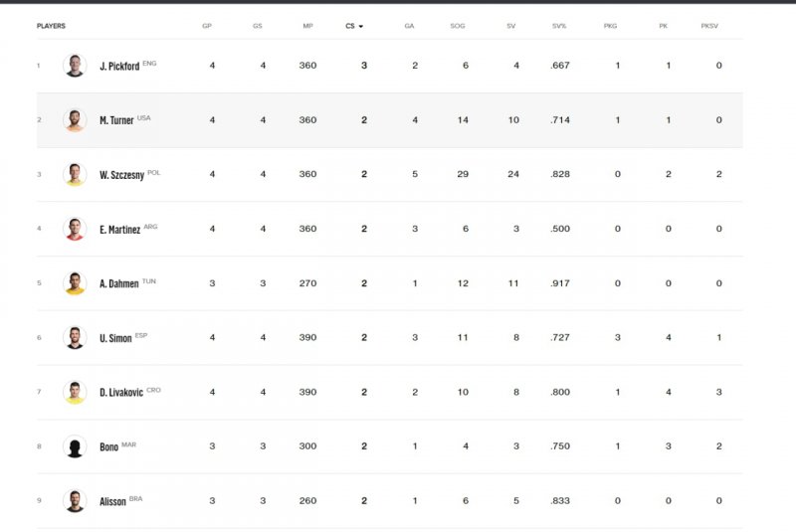Screen dimensions: 796x532
Task: Toggle the CS column sort arrow
Action: click(361, 27)
